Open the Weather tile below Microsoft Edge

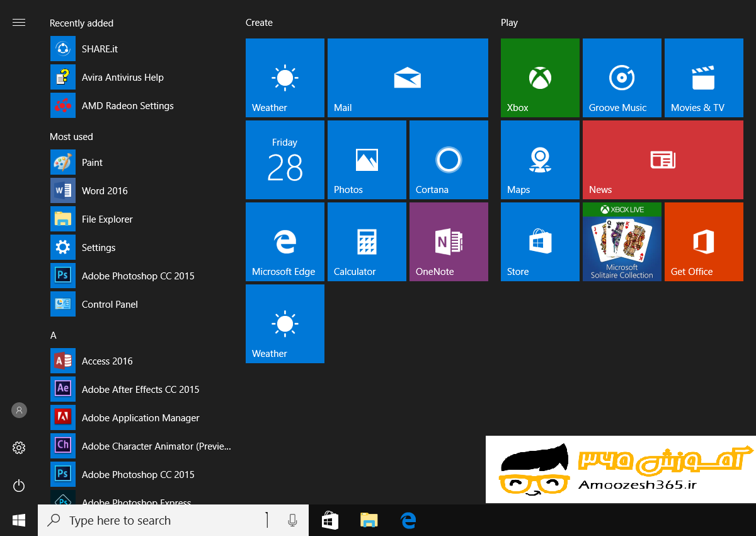click(285, 323)
